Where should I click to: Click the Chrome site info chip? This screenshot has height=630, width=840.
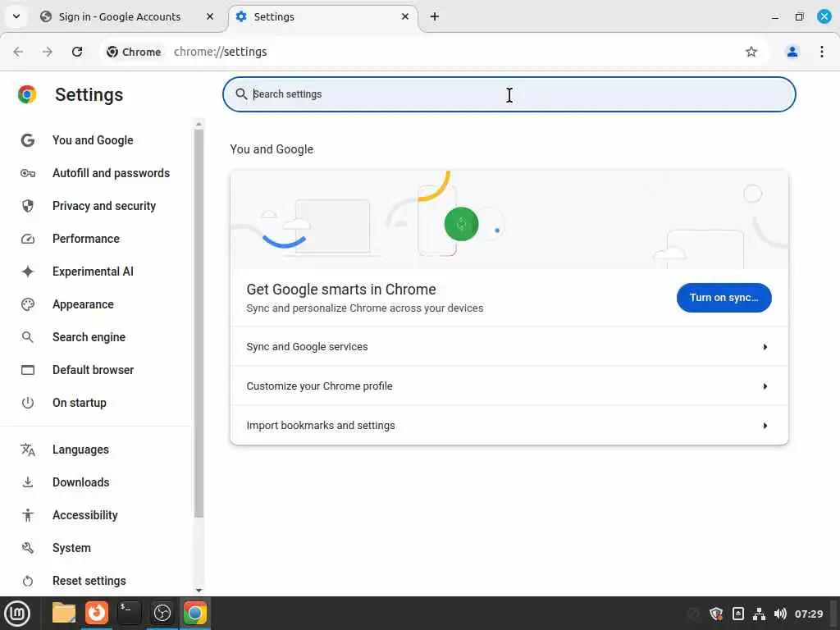[x=134, y=52]
